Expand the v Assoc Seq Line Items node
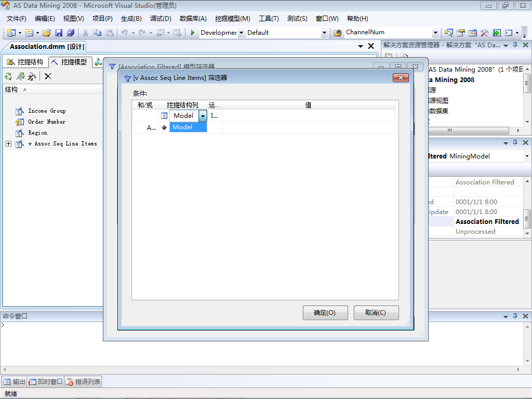The width and height of the screenshot is (532, 399). pyautogui.click(x=8, y=143)
